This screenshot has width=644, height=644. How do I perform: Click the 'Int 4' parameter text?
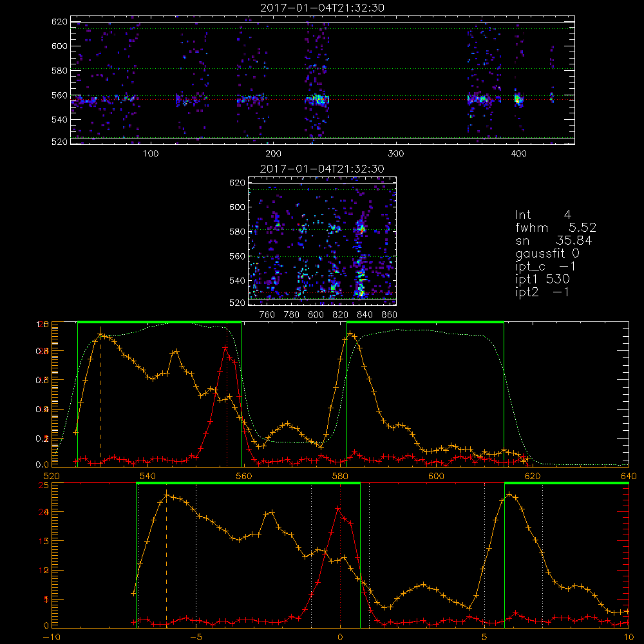tap(543, 215)
